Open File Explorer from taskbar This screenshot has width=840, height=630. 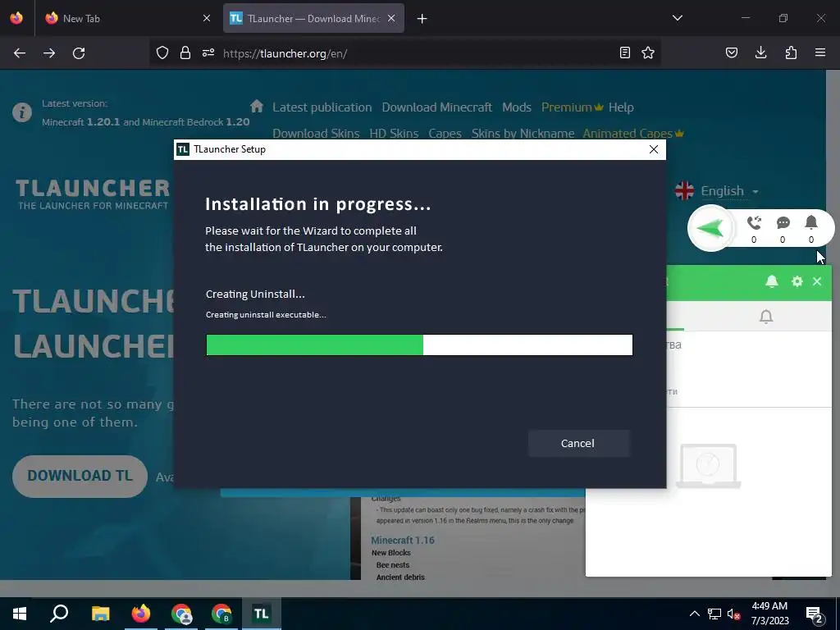(100, 614)
